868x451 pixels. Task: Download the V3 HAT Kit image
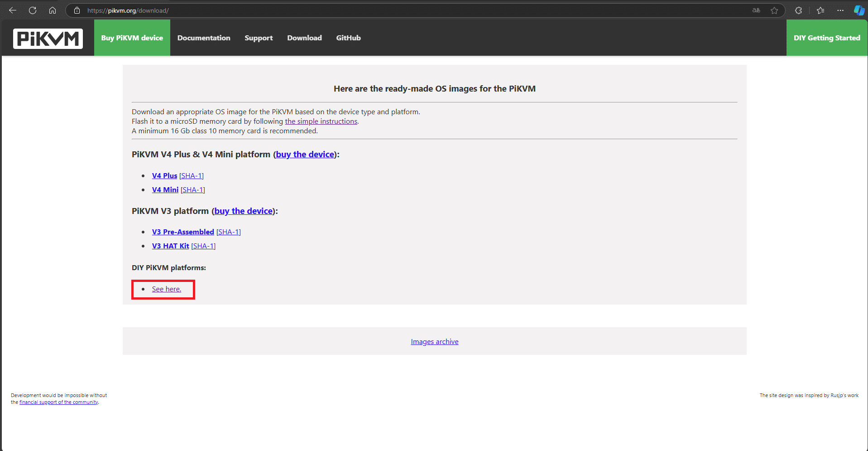(x=171, y=246)
